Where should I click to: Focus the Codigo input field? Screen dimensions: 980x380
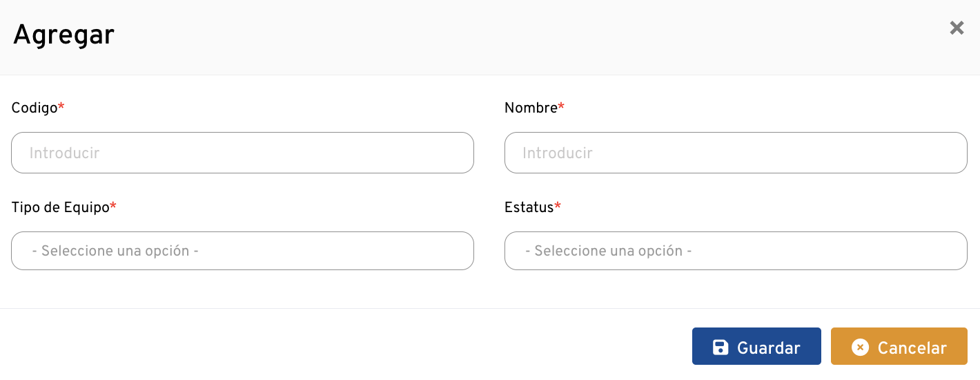(242, 153)
